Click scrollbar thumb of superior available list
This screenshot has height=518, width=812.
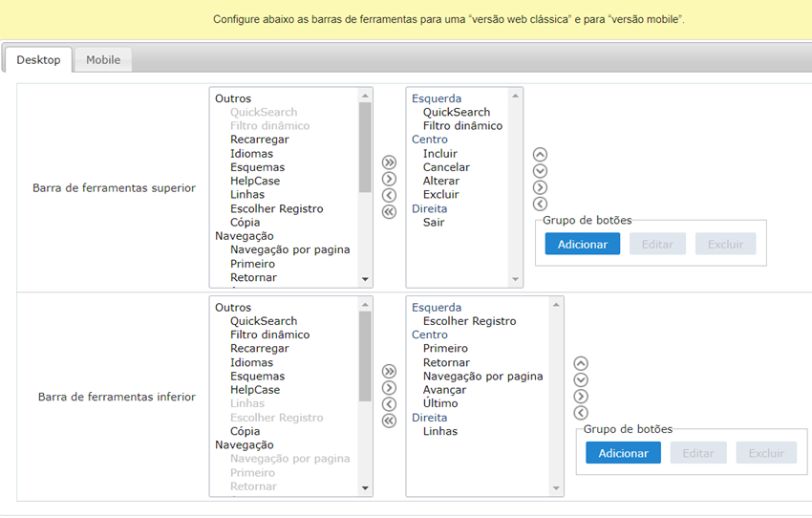[x=365, y=147]
